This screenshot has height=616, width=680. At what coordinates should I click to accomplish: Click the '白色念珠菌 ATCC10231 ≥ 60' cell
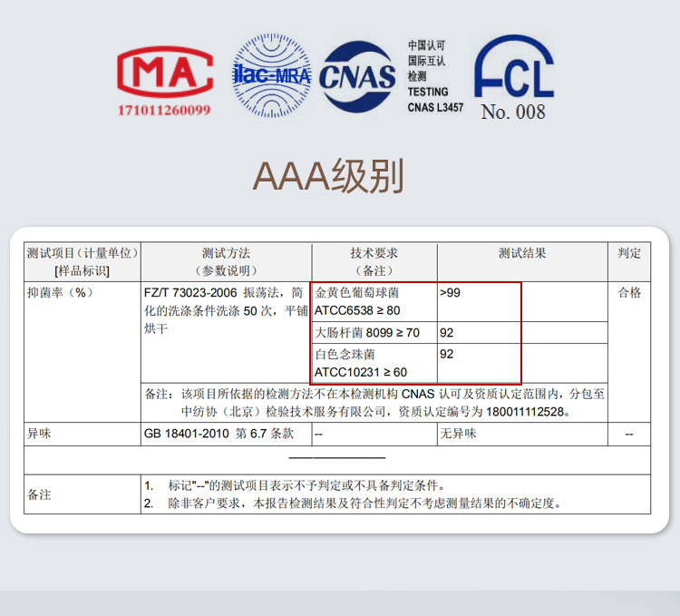361,363
